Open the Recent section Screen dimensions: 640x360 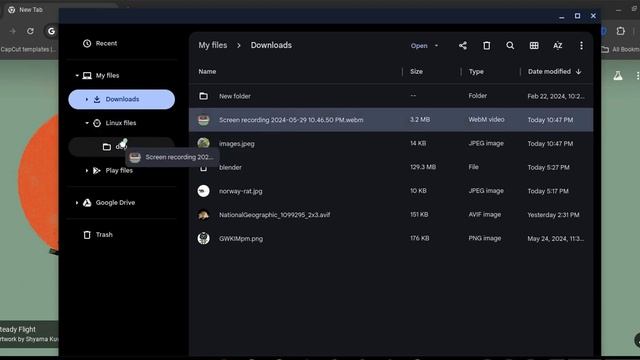point(122,43)
